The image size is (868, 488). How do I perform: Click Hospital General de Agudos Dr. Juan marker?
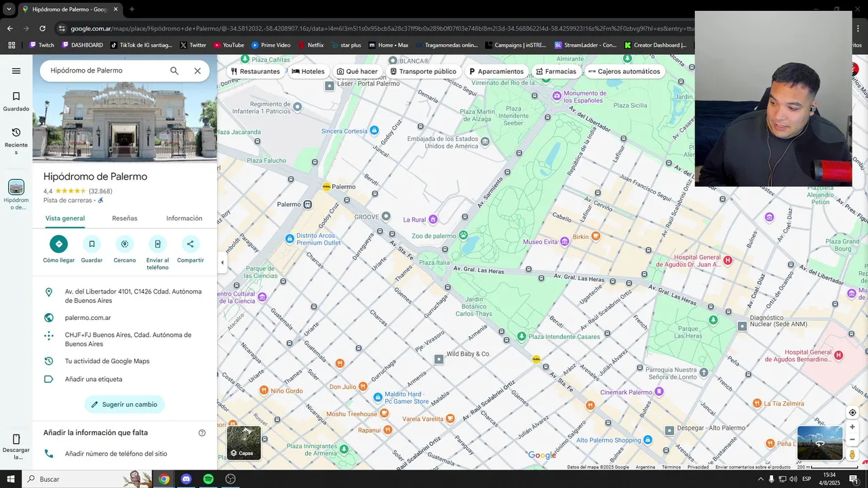(728, 260)
